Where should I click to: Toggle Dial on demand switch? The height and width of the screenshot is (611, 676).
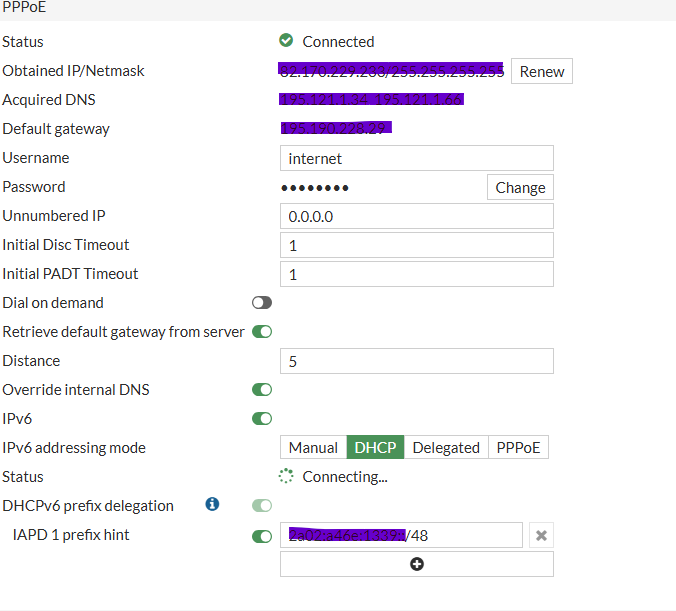click(x=262, y=303)
